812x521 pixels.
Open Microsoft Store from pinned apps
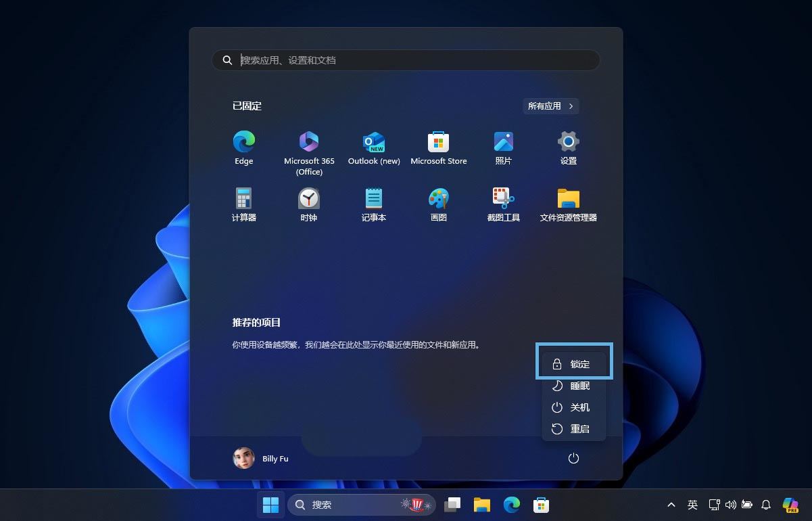point(439,148)
